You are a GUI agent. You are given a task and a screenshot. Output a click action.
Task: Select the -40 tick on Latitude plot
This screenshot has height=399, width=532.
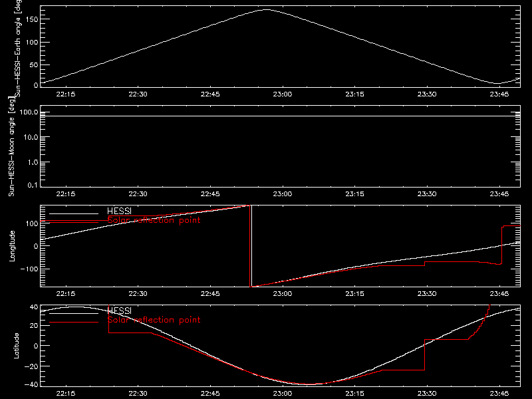pyautogui.click(x=31, y=385)
